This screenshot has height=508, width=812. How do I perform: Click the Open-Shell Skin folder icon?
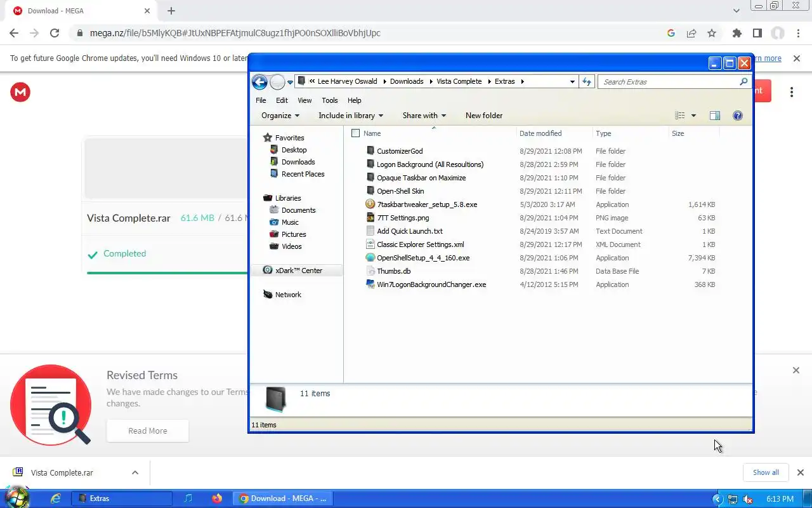(370, 191)
